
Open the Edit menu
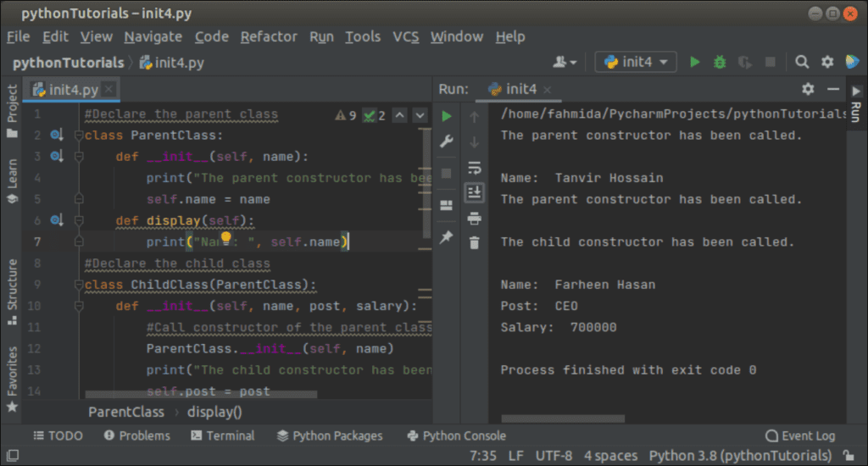(55, 36)
